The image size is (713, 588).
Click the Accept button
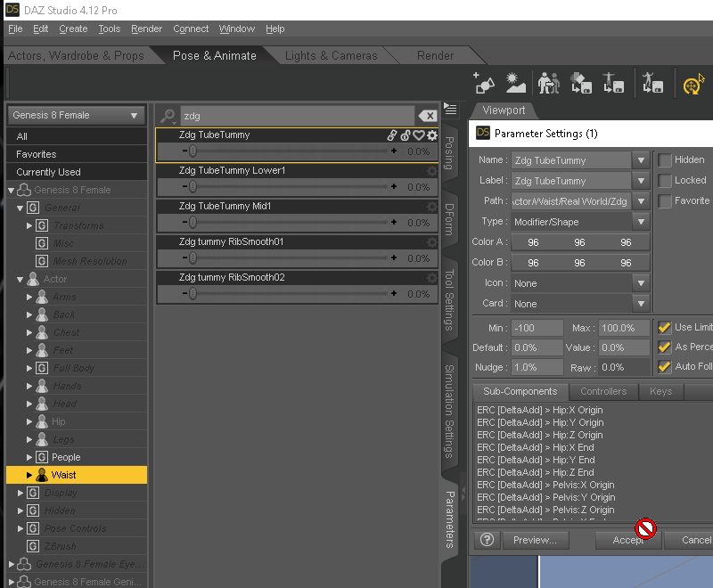click(x=628, y=540)
